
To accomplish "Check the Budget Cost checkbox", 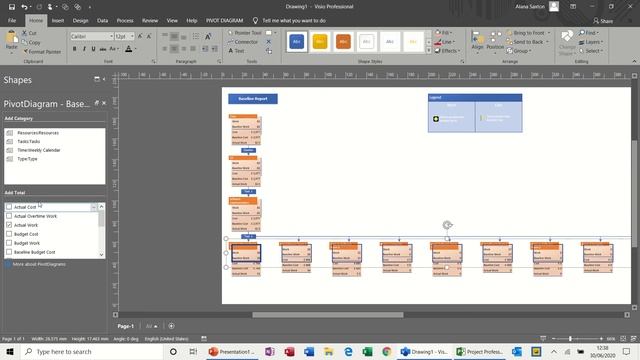I will [x=9, y=234].
